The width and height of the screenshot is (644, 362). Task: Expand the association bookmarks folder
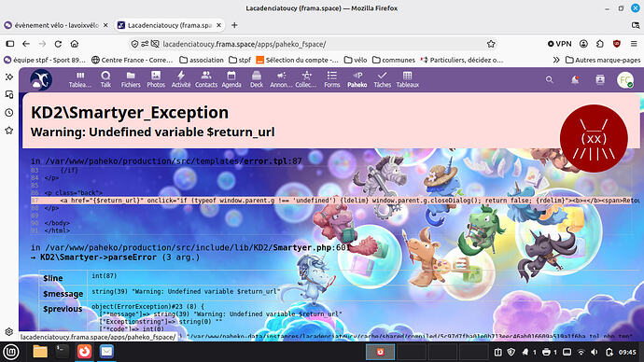pyautogui.click(x=202, y=60)
